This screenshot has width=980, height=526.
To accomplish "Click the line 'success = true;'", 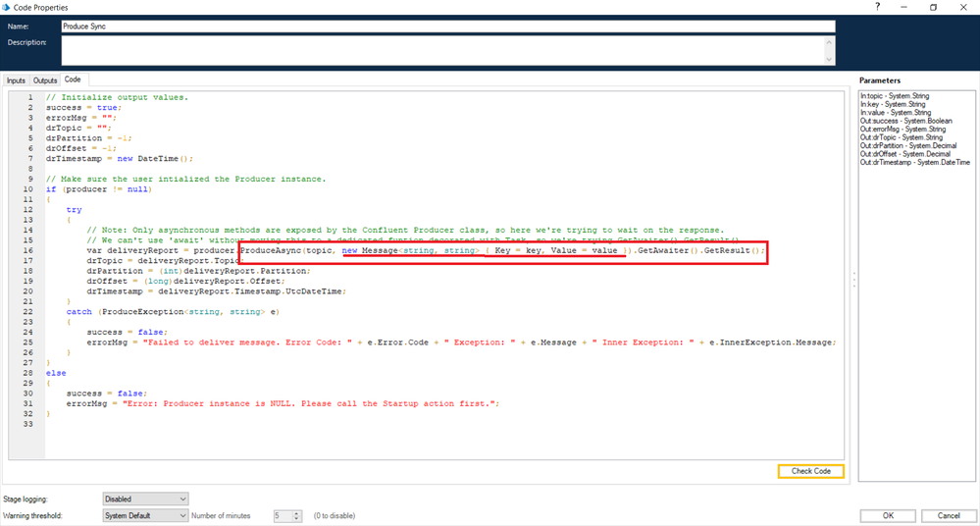I will (83, 108).
